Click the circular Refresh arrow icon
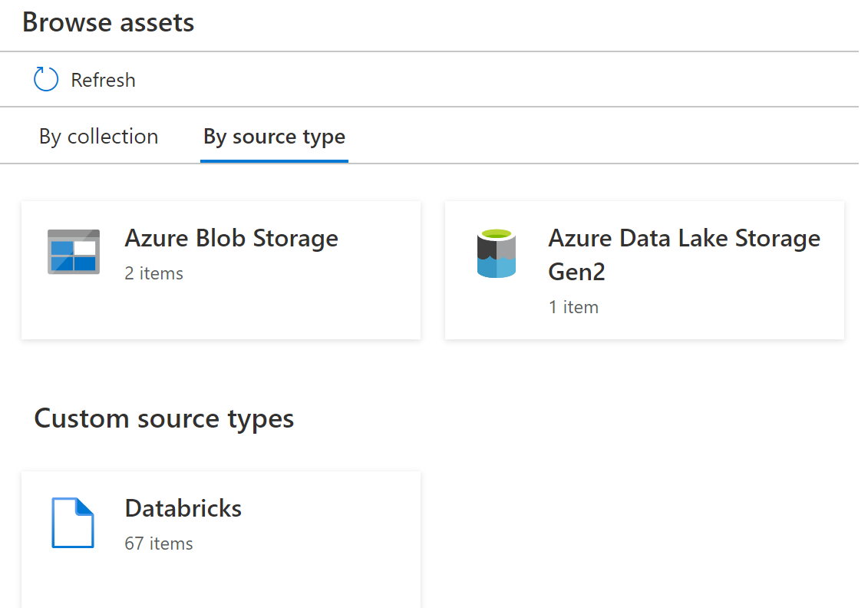868x608 pixels. 46,80
